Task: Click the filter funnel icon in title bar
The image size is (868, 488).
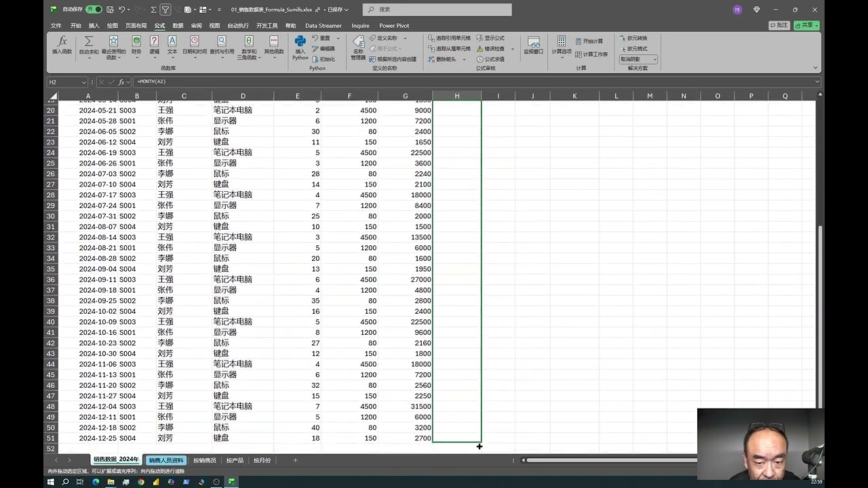Action: (x=165, y=9)
